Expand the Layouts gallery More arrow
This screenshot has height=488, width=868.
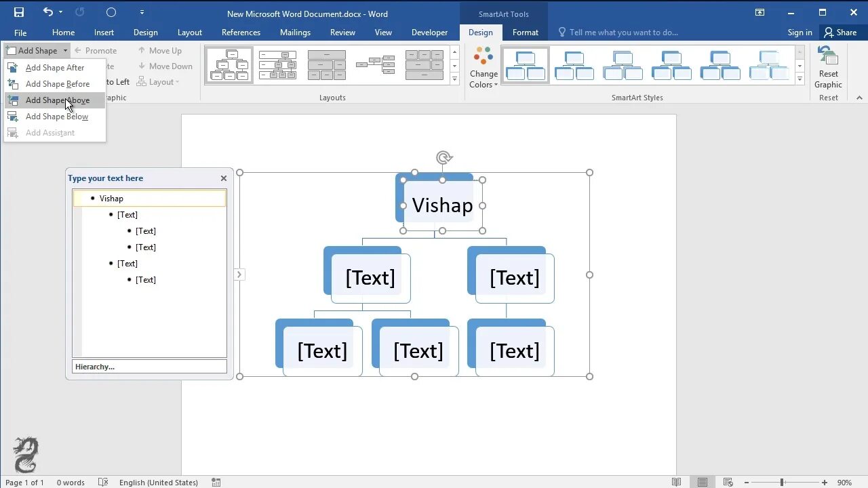454,79
